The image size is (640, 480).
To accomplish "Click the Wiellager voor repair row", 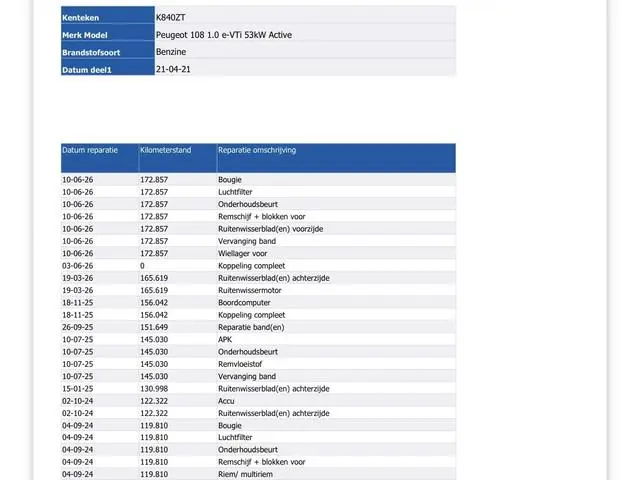I will [258, 253].
